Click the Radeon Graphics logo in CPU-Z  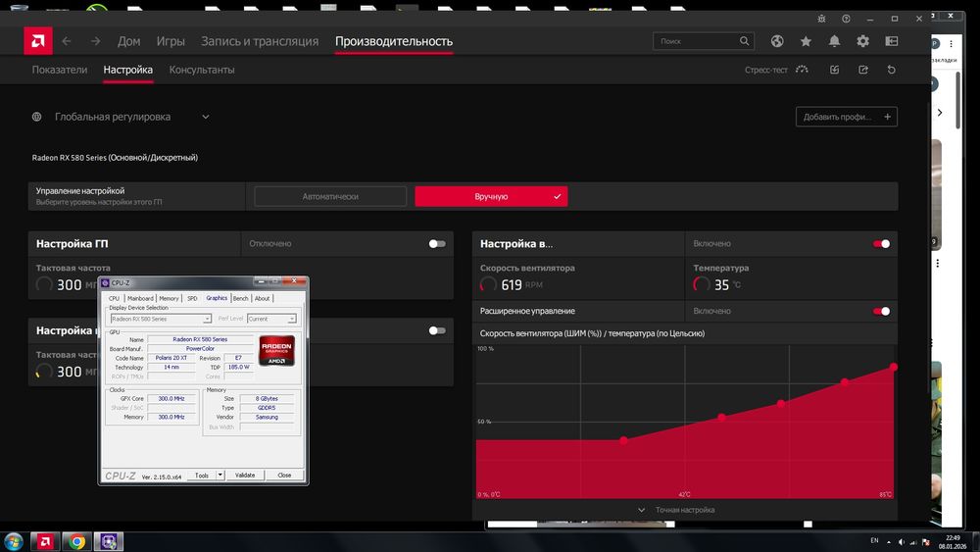point(277,351)
